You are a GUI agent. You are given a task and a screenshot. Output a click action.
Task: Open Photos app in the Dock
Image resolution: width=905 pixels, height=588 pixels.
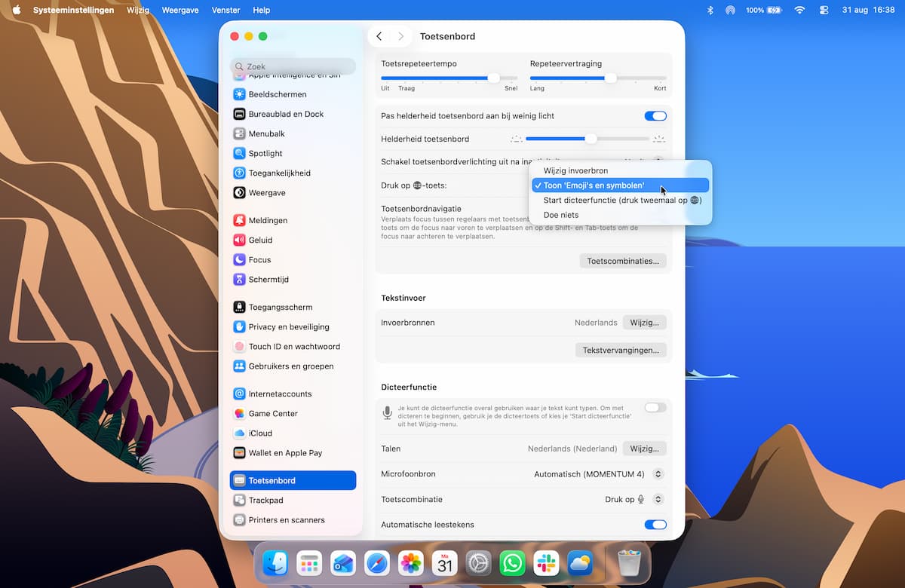[411, 562]
